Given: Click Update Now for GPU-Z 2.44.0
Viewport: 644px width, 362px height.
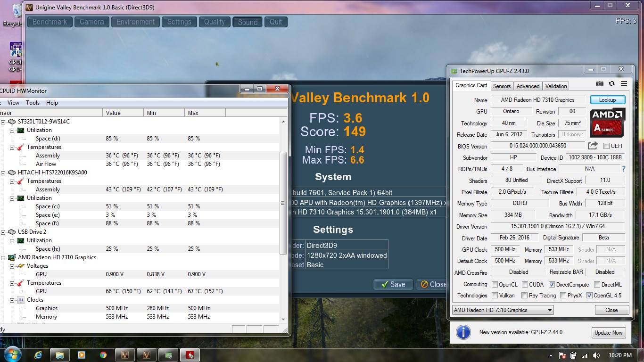Looking at the screenshot, I should tap(609, 333).
